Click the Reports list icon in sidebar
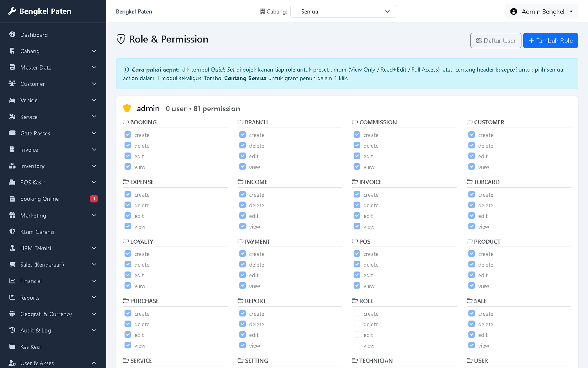 tap(12, 298)
